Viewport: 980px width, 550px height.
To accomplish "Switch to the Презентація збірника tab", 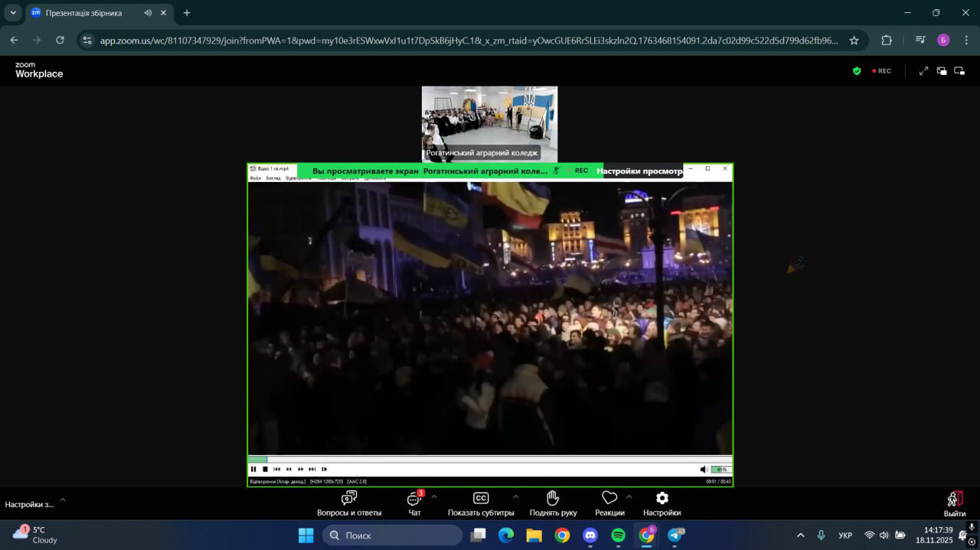I will [x=84, y=13].
